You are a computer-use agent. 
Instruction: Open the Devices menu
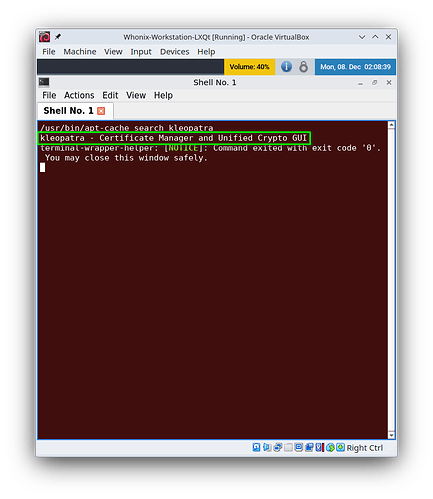[x=174, y=52]
